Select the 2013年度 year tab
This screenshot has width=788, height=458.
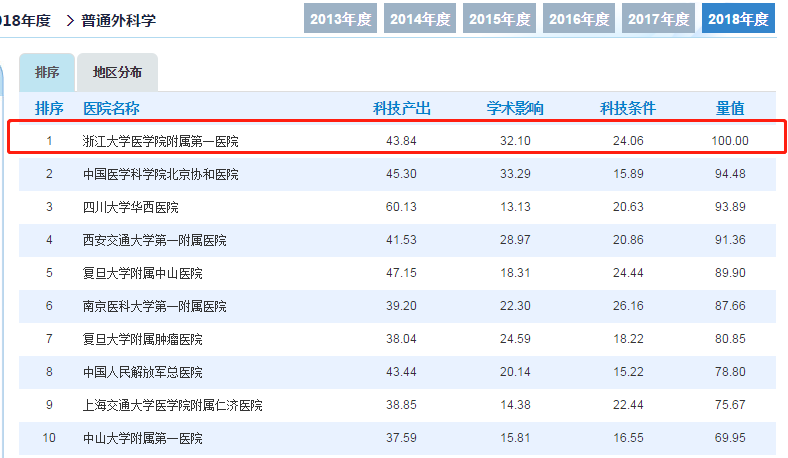click(340, 19)
